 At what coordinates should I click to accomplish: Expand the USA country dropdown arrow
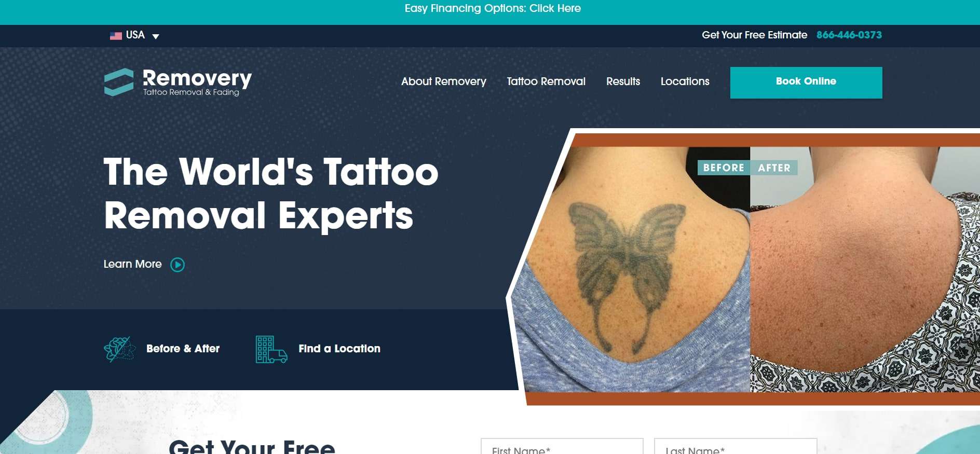tap(156, 36)
